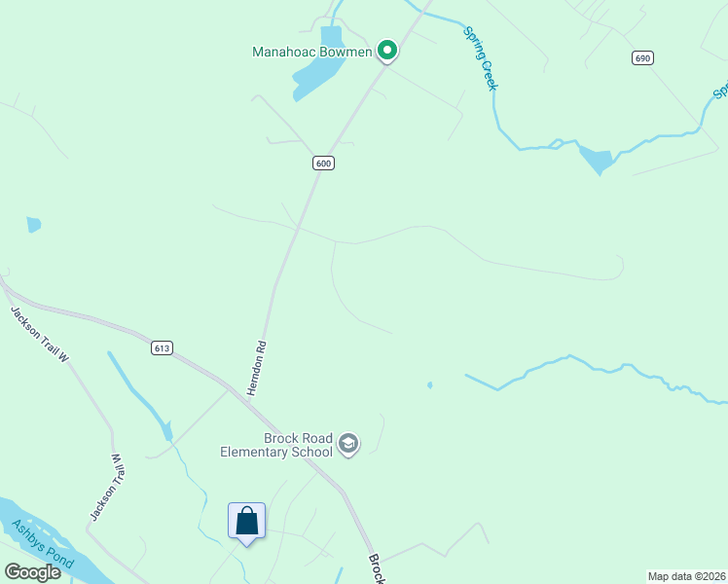This screenshot has width=728, height=584.
Task: Click the route 613 road shield
Action: coord(162,347)
